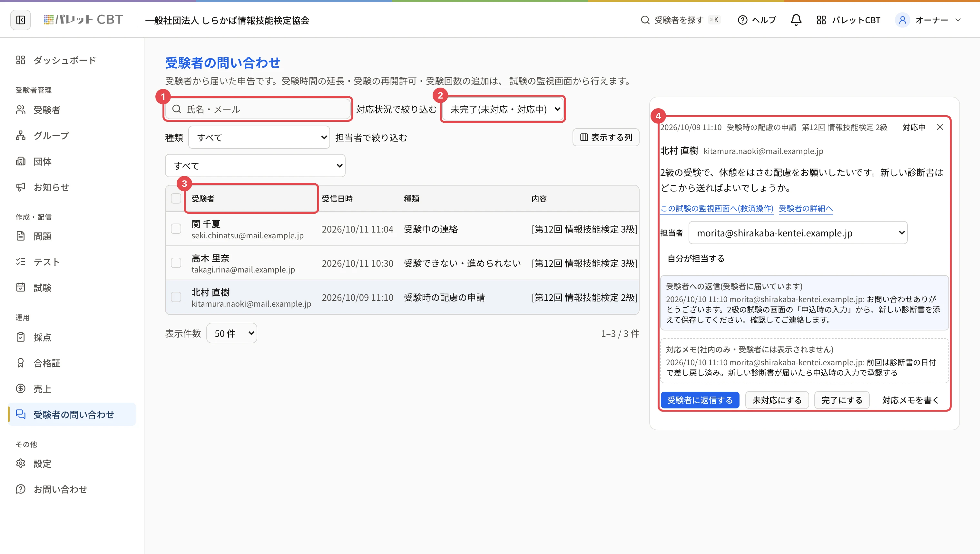The image size is (980, 554).
Task: Open the 受験者の詳細へ link
Action: (x=806, y=208)
